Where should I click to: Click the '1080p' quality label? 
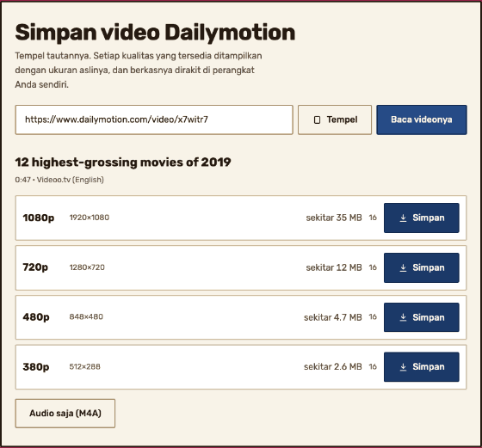point(39,218)
